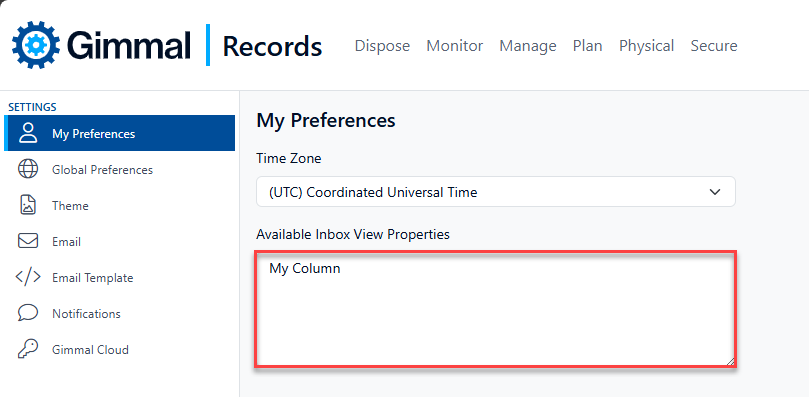The width and height of the screenshot is (809, 397).
Task: Open the Monitor menu
Action: pyautogui.click(x=455, y=46)
